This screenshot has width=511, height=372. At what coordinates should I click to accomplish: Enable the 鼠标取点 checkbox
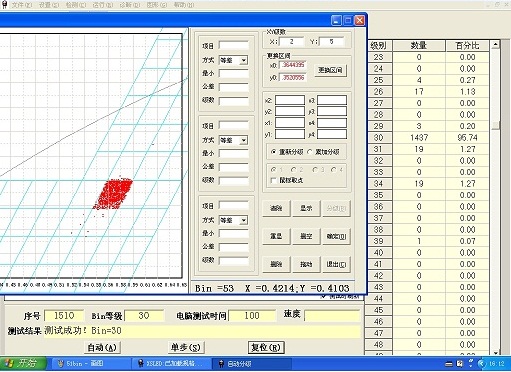(274, 180)
